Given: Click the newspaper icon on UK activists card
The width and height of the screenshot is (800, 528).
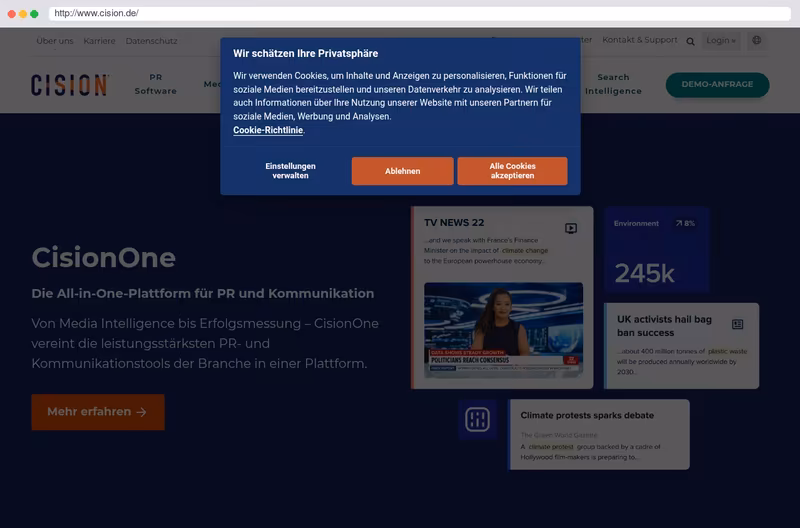Looking at the screenshot, I should point(737,324).
